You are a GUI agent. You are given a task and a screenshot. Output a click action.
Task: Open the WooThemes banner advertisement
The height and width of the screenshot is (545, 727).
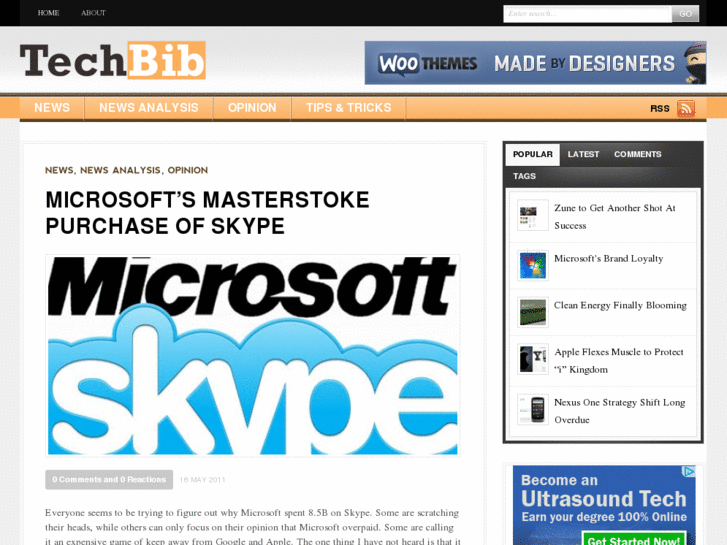tap(536, 63)
